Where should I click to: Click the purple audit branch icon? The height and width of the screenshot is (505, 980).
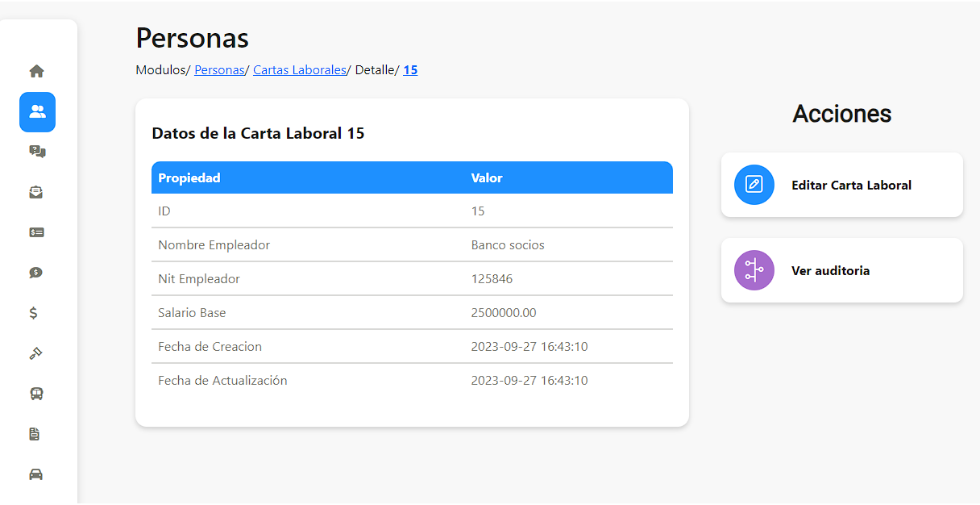754,270
